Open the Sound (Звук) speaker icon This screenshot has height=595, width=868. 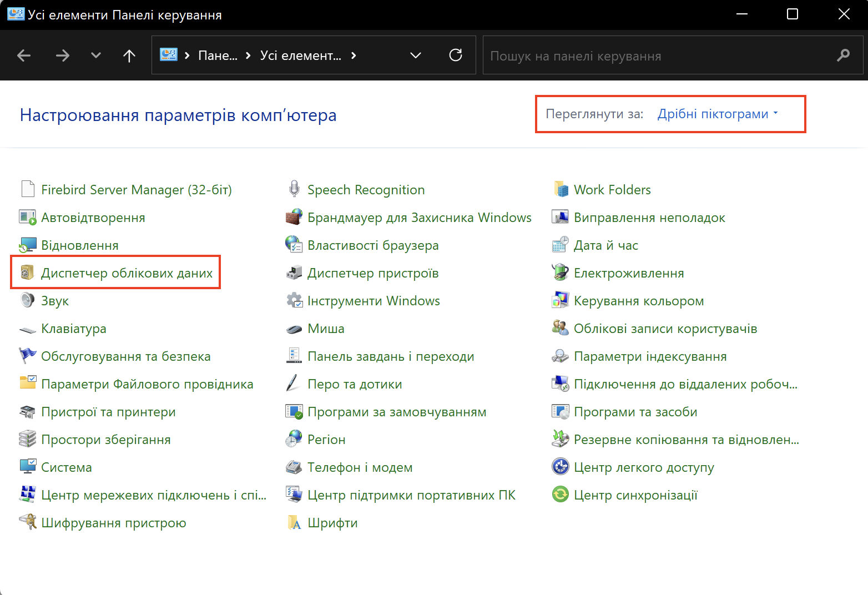click(27, 300)
